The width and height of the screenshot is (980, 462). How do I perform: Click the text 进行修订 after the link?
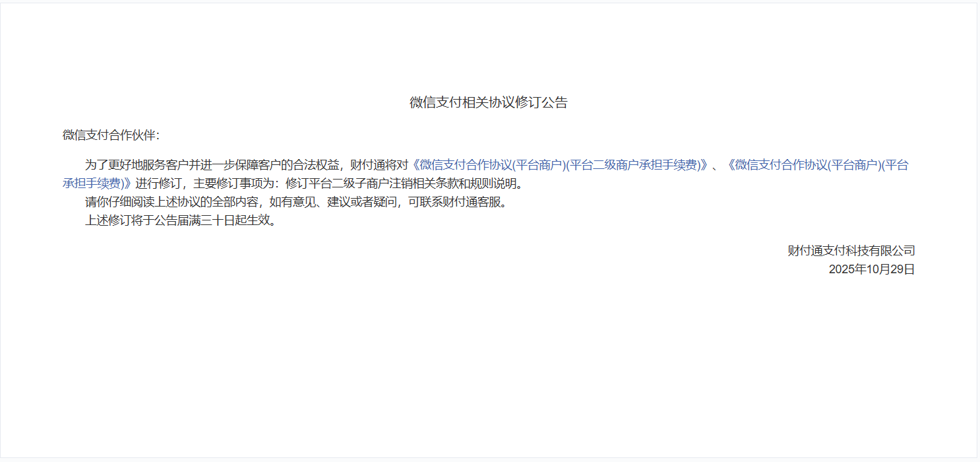point(158,183)
